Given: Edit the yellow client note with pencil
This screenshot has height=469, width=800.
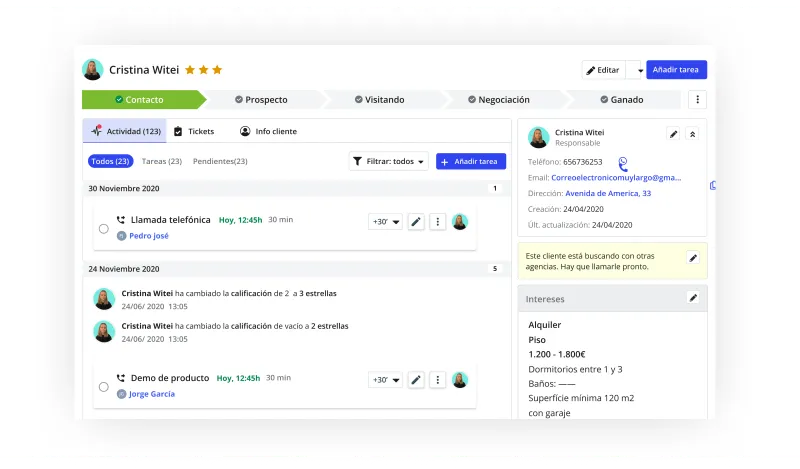Looking at the screenshot, I should pos(693,258).
